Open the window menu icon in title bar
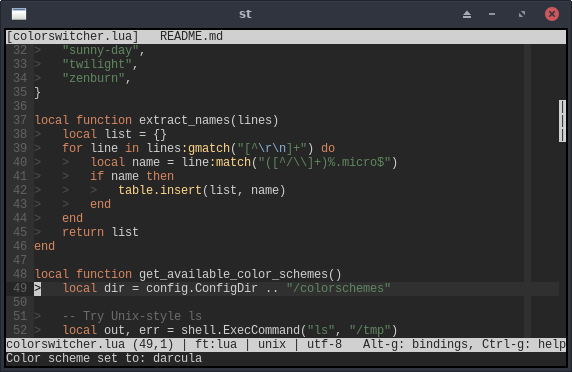The image size is (572, 372). [19, 14]
